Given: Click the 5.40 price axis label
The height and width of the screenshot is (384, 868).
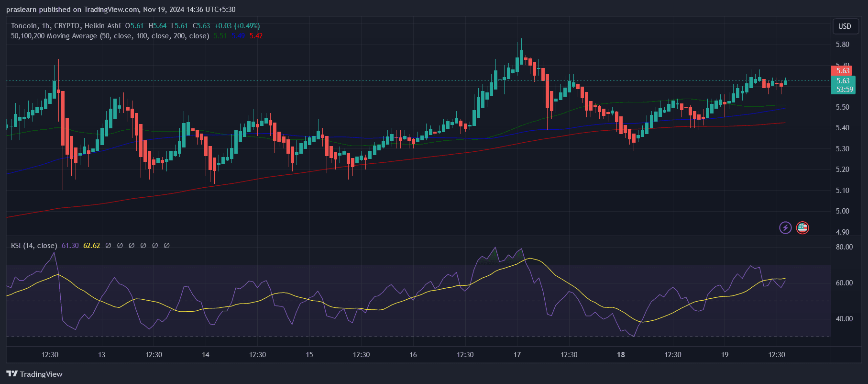Looking at the screenshot, I should click(x=842, y=128).
